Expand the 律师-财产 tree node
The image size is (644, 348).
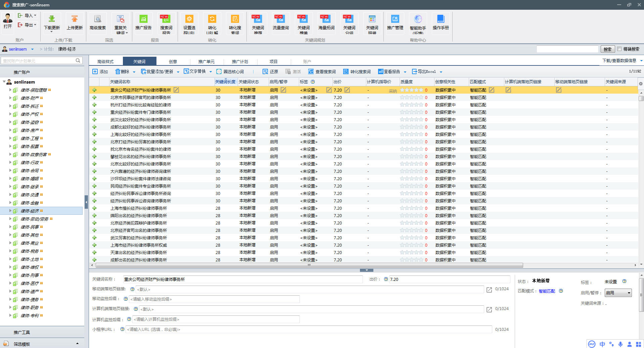10,98
